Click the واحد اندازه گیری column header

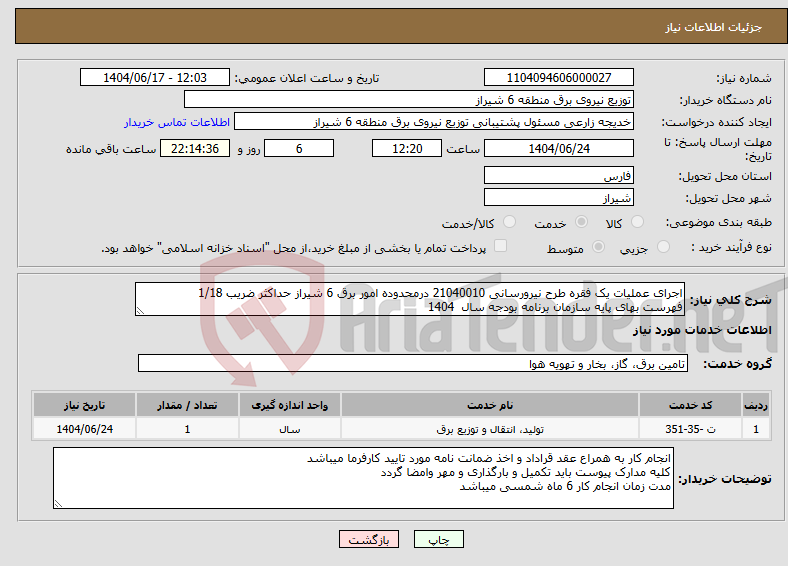coord(290,405)
